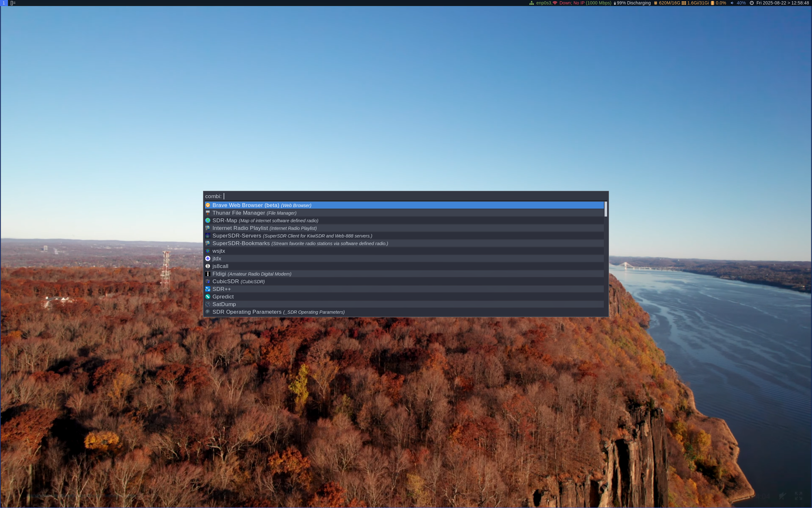The height and width of the screenshot is (508, 812).
Task: Launch the SDR++ entry
Action: tap(404, 289)
